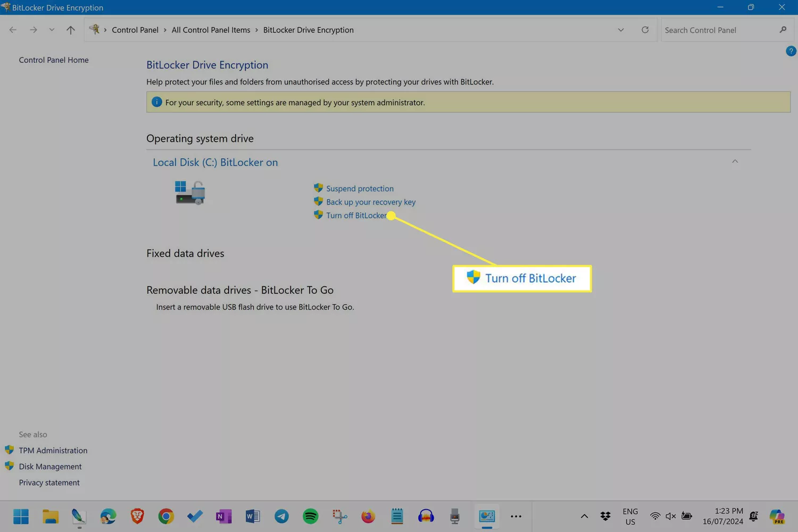Launch Brave browser from taskbar

click(x=137, y=516)
